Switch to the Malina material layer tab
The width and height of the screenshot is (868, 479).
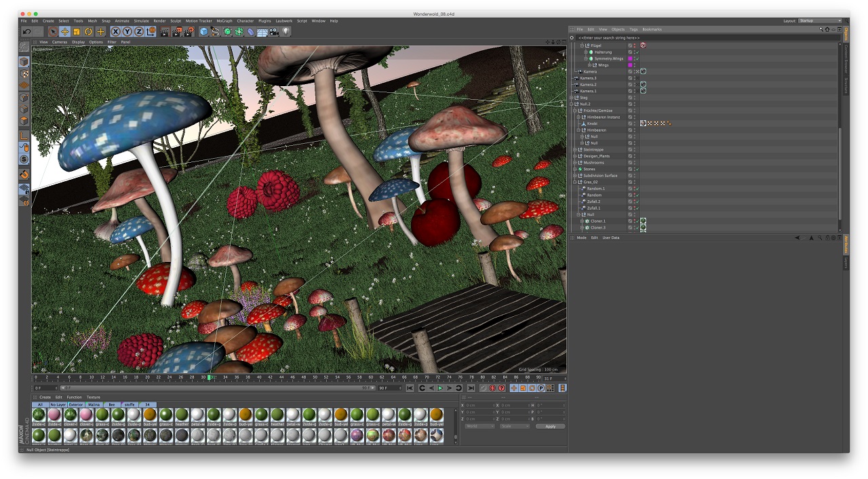click(x=94, y=404)
